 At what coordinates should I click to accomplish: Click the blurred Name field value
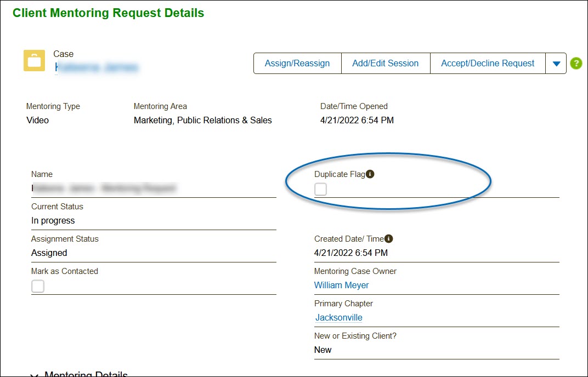[104, 188]
